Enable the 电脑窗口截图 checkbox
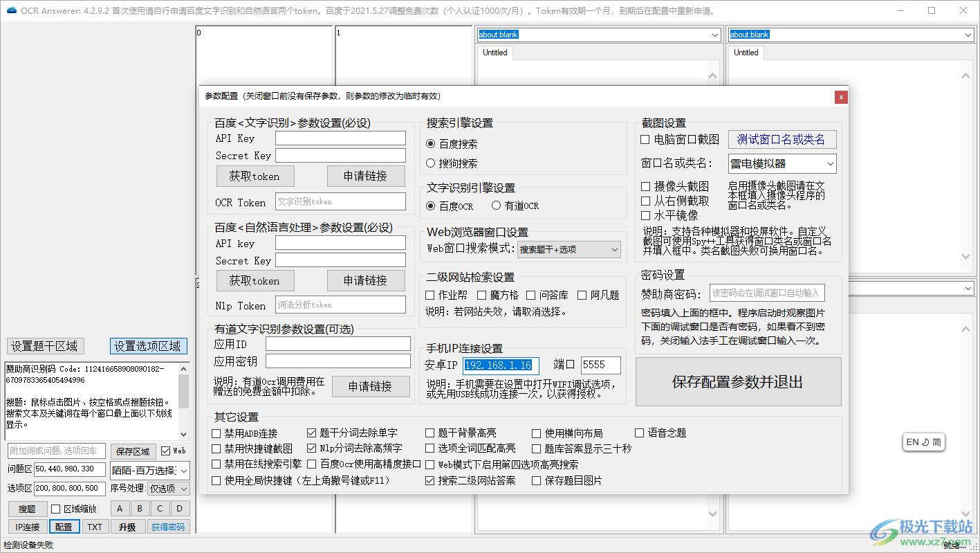The width and height of the screenshot is (980, 553). tap(644, 139)
